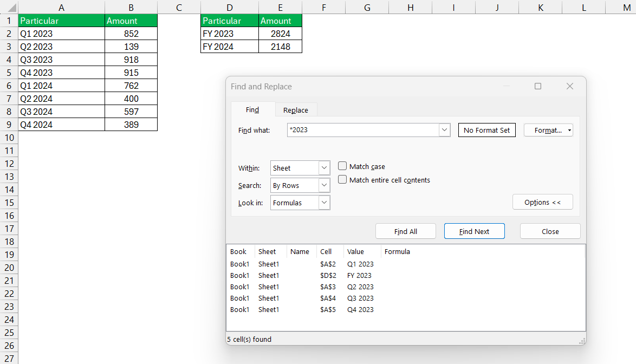Expand the Within dropdown set to Sheet
This screenshot has width=636, height=364.
(324, 168)
